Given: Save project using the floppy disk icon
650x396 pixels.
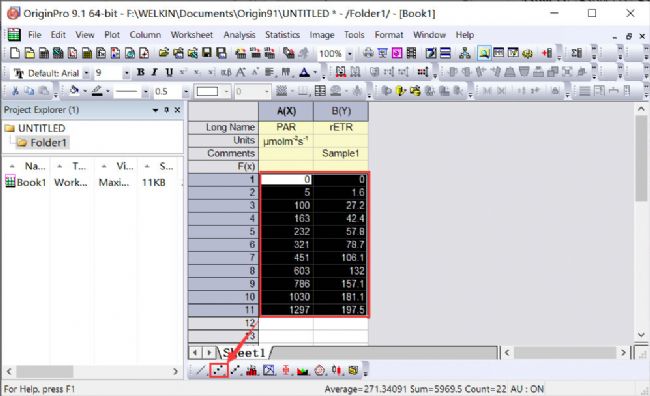Looking at the screenshot, I should 207,53.
